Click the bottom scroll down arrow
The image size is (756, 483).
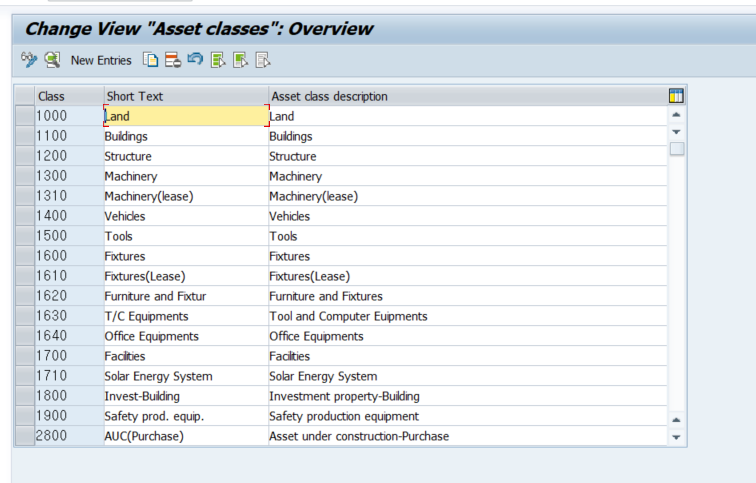[x=676, y=437]
